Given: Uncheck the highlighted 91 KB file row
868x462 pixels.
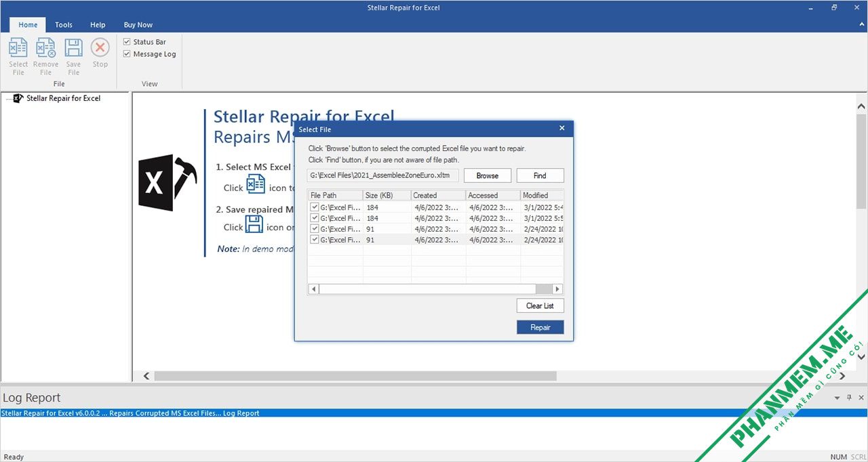Looking at the screenshot, I should [314, 240].
